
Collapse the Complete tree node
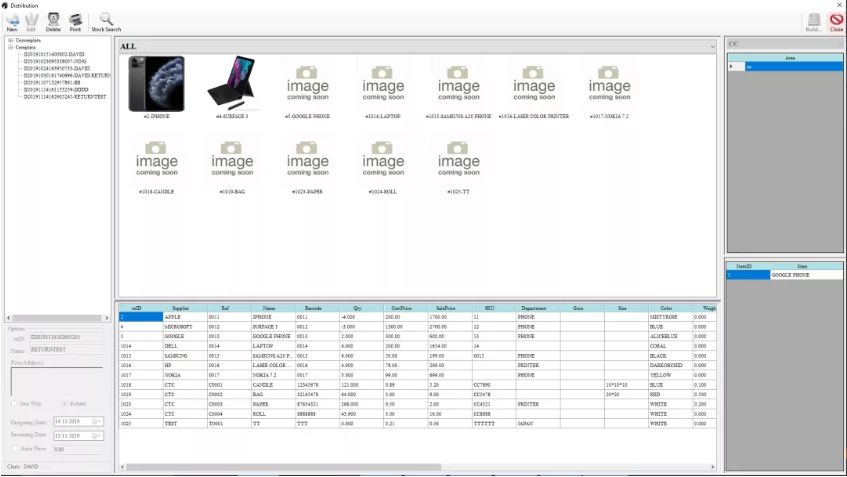(10, 47)
